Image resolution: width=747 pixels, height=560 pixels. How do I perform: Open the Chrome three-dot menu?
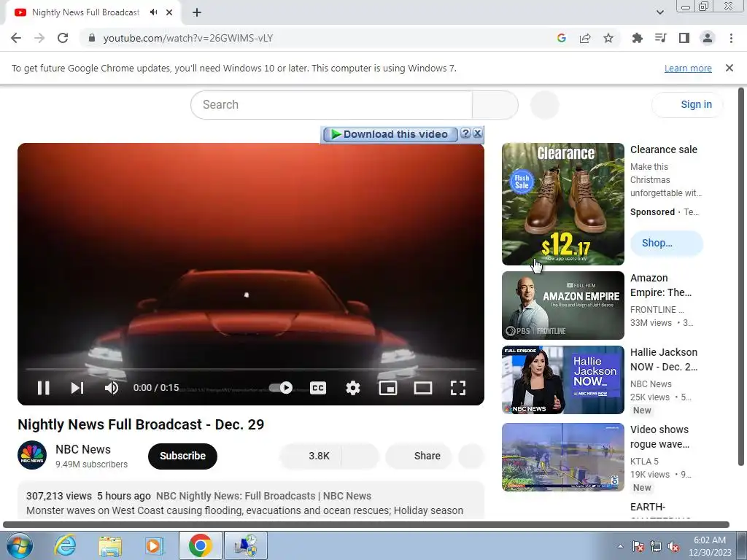point(731,38)
